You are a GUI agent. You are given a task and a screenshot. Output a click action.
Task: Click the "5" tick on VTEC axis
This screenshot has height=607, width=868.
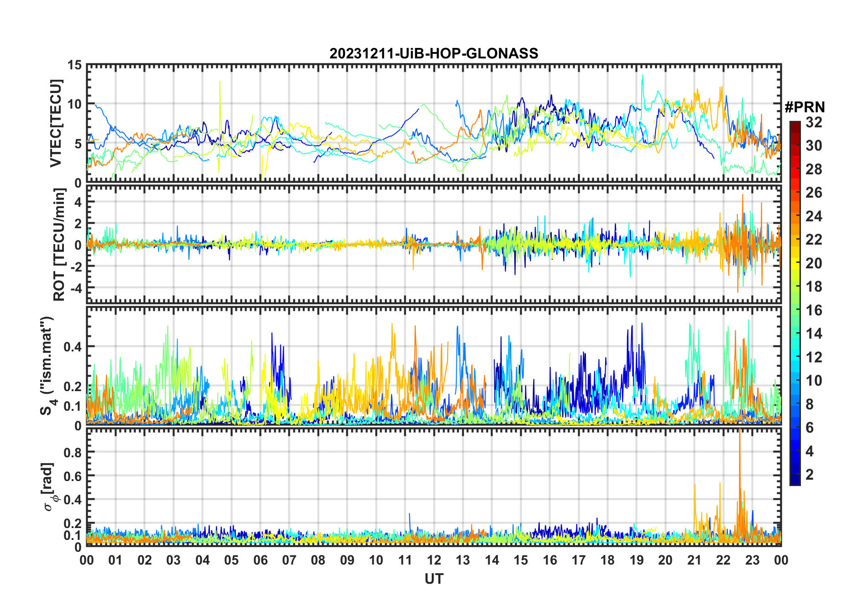pos(78,144)
